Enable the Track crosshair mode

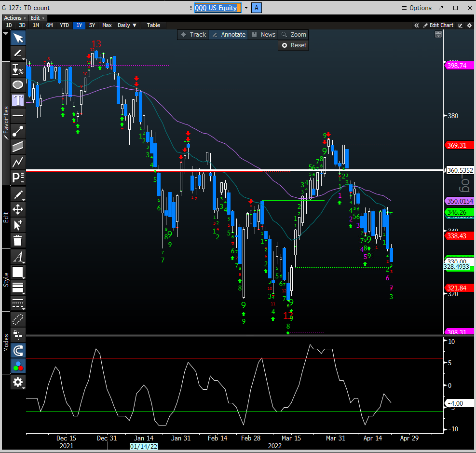pos(193,35)
